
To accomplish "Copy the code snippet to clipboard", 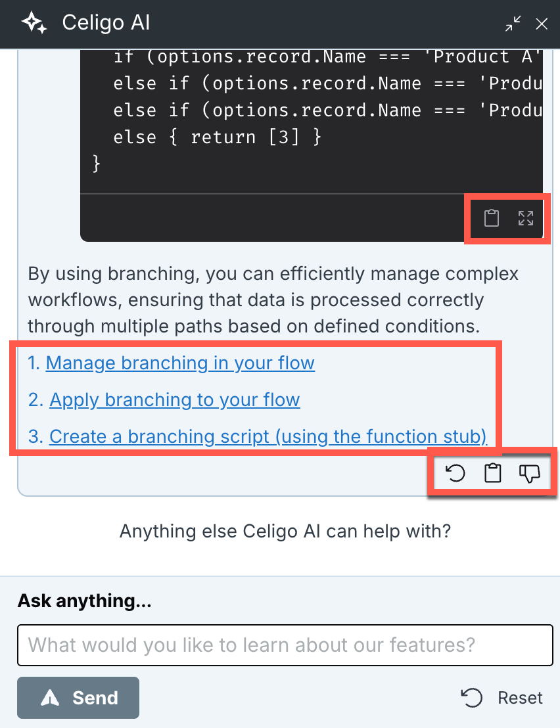I will click(x=491, y=217).
